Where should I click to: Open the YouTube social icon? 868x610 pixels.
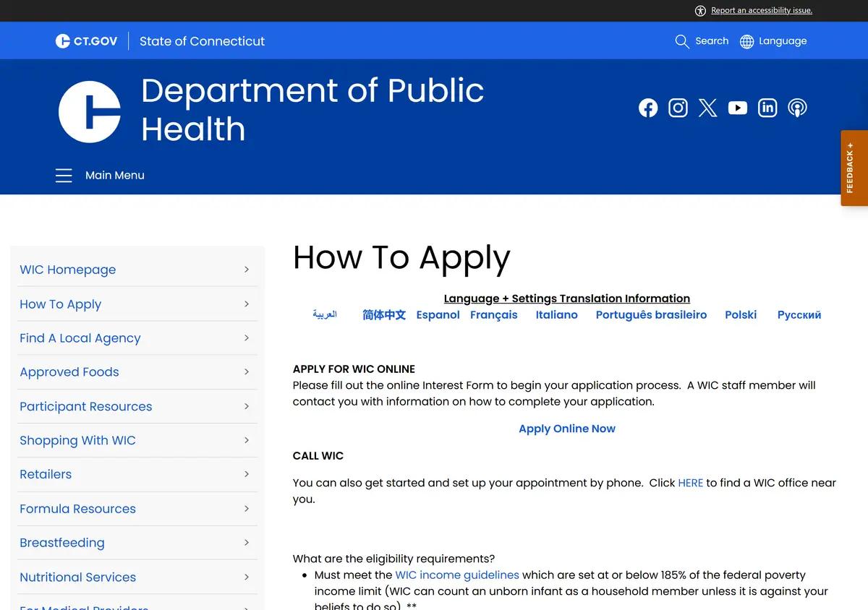coord(737,108)
